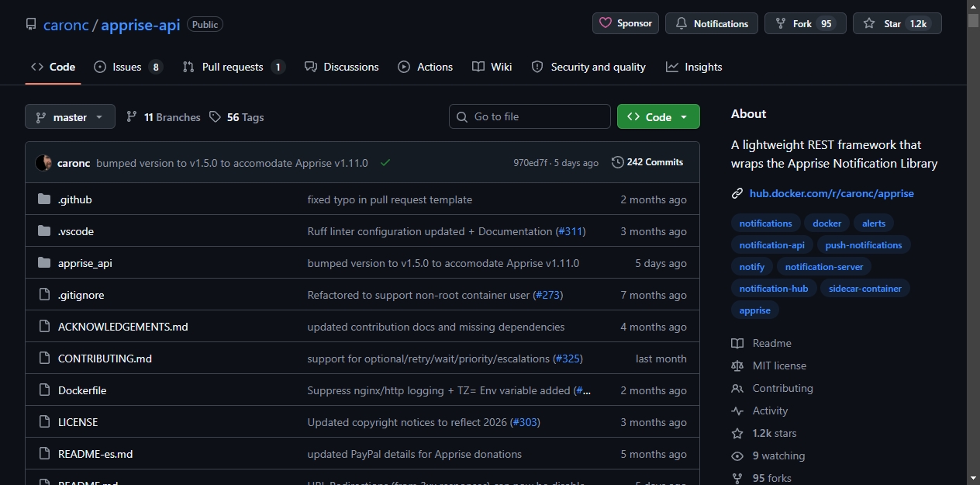View the 11 Branches link
Image resolution: width=980 pixels, height=485 pixels.
(164, 117)
